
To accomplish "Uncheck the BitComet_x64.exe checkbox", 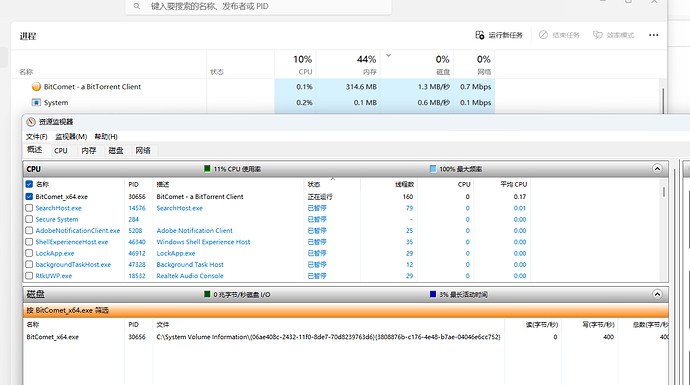I will click(29, 197).
